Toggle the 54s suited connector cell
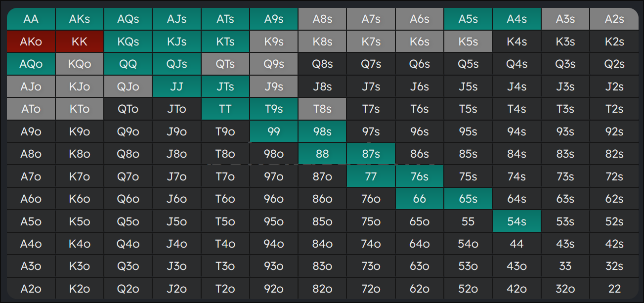644x303 pixels. tap(516, 221)
